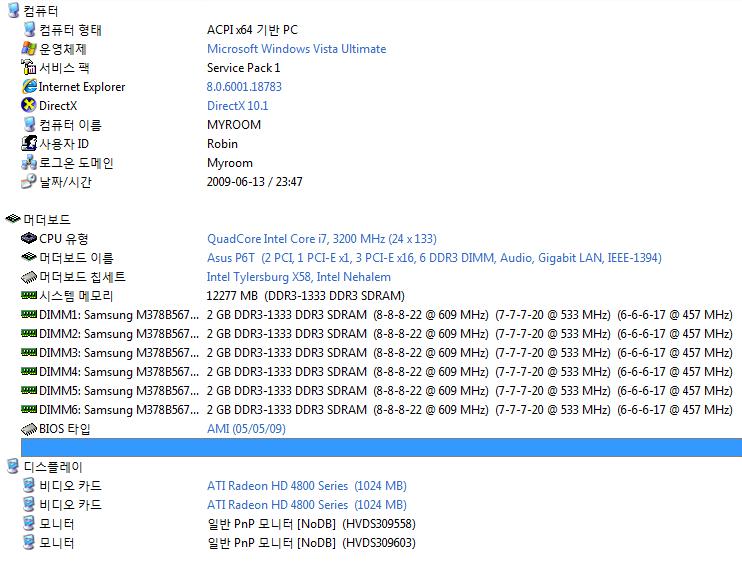Select the DIMM6 2 GB DDR3-1333 details

pos(469,409)
